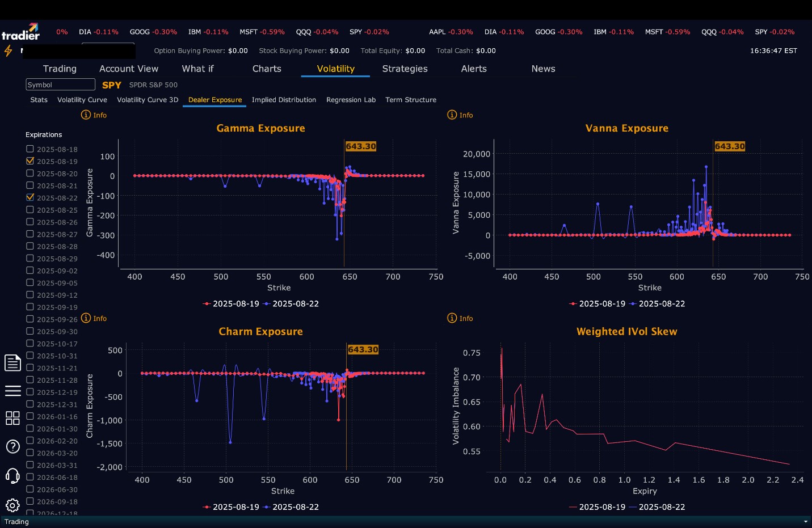The image size is (812, 528).
Task: Go to the News tab
Action: click(543, 69)
